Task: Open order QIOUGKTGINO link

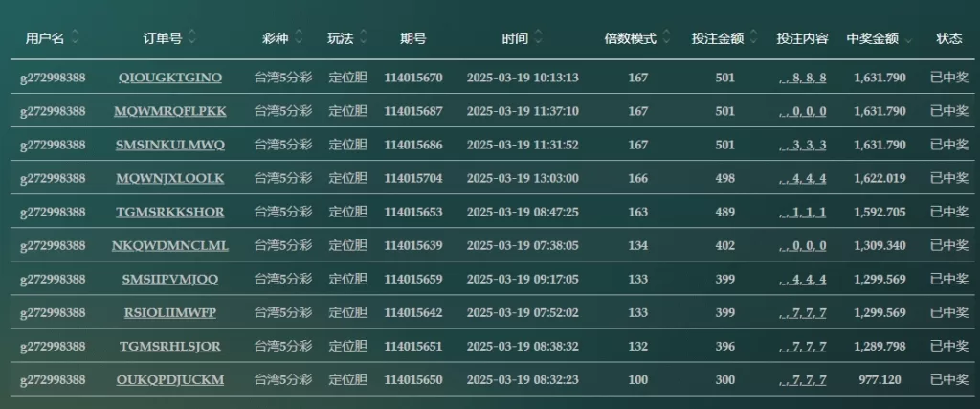Action: pyautogui.click(x=170, y=78)
